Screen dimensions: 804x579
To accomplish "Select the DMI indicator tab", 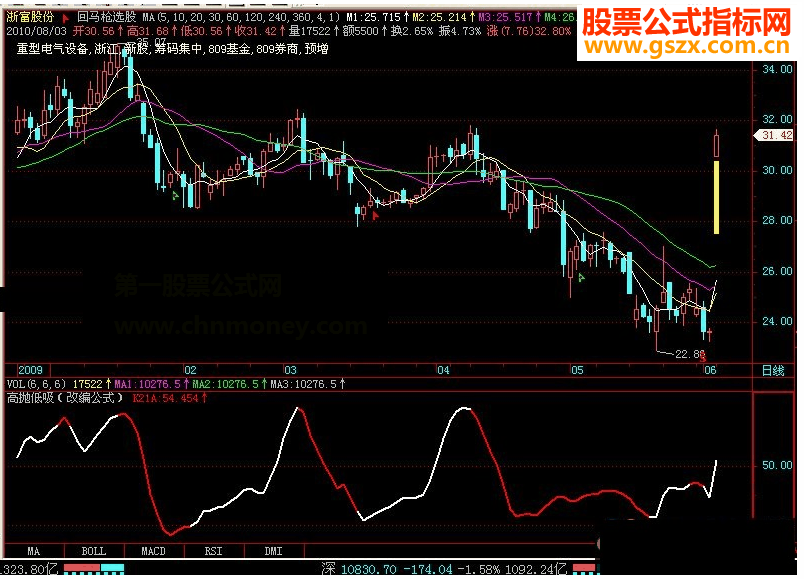I will (x=273, y=551).
